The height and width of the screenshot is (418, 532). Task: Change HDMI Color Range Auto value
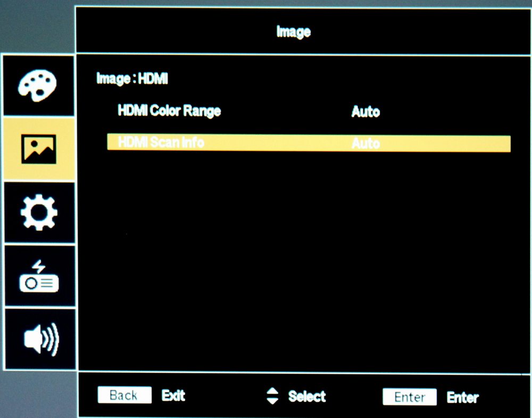365,112
